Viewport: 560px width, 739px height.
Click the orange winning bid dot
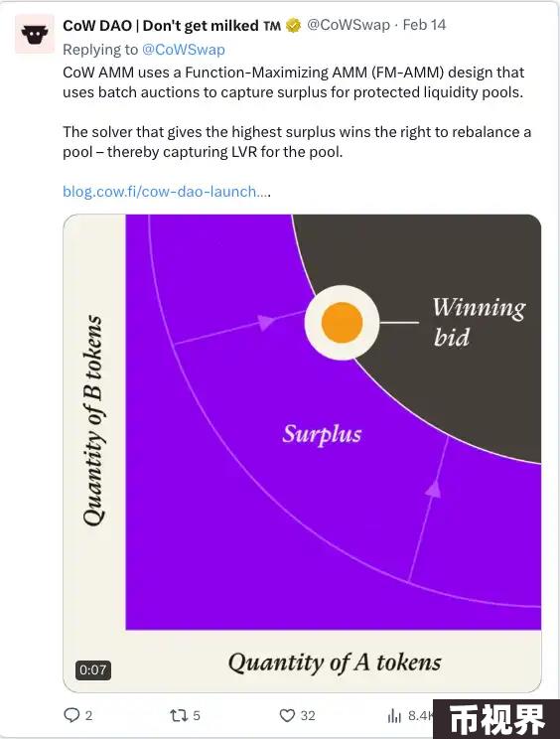pyautogui.click(x=342, y=323)
